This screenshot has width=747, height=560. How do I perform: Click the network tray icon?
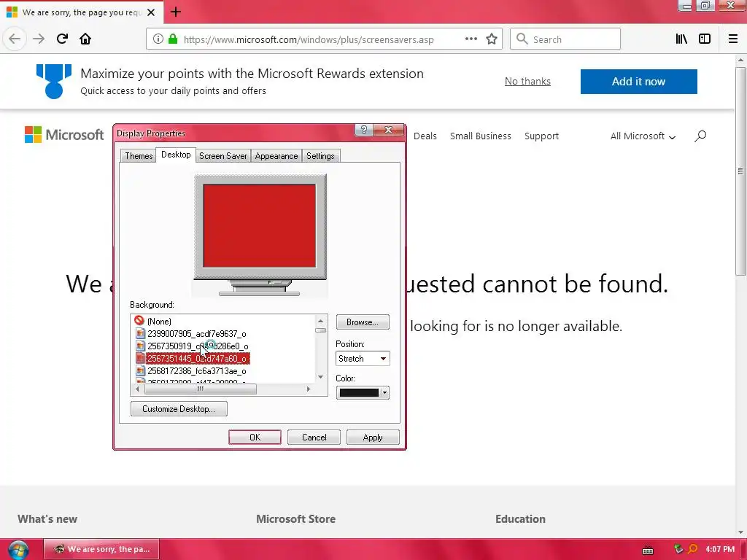(678, 549)
